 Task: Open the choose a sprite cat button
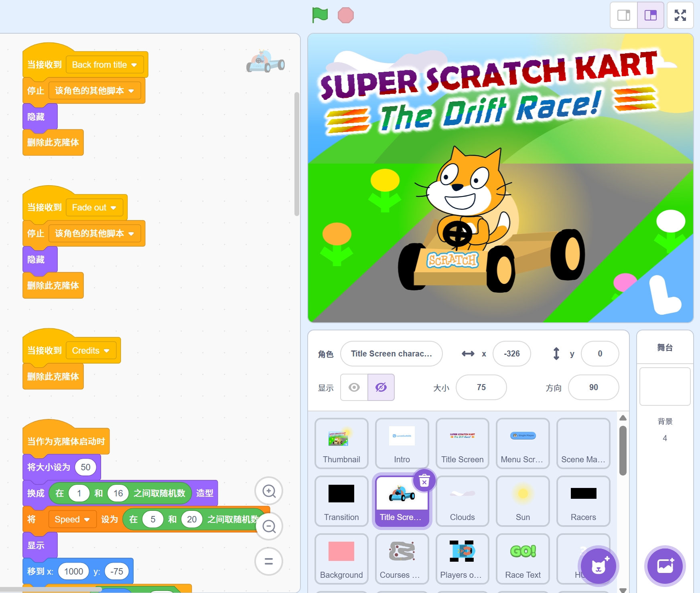point(598,566)
